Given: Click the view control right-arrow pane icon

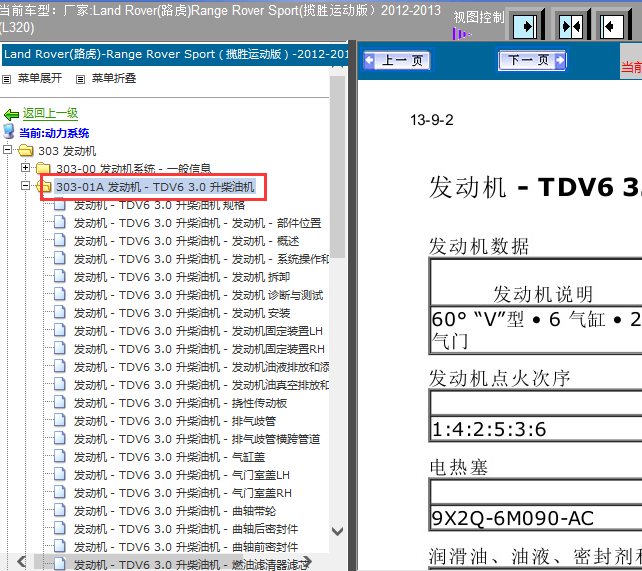Looking at the screenshot, I should [527, 27].
